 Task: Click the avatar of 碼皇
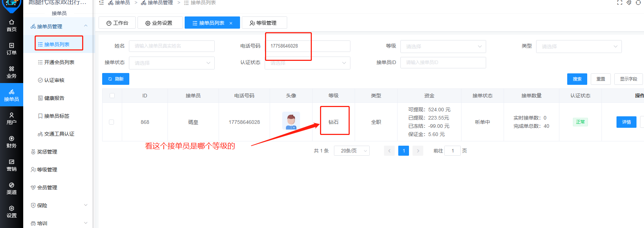(x=291, y=121)
